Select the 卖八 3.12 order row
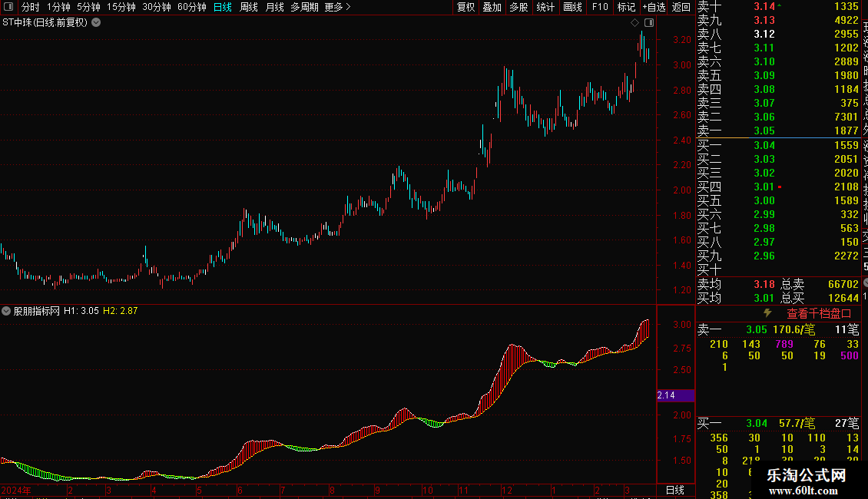 [778, 34]
